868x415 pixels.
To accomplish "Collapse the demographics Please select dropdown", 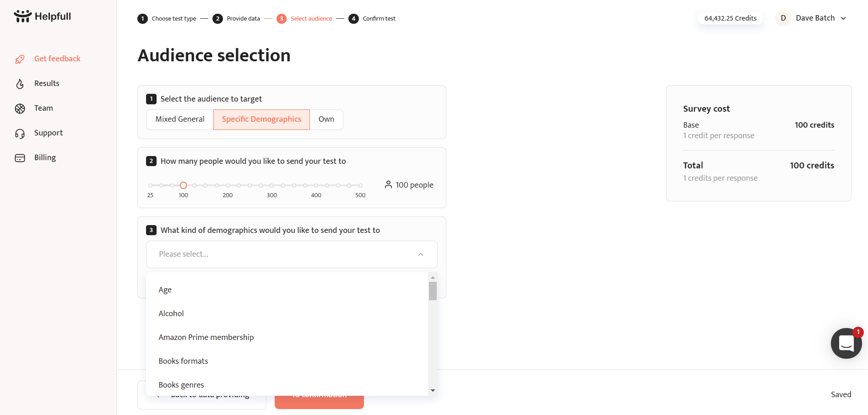I will click(x=420, y=254).
